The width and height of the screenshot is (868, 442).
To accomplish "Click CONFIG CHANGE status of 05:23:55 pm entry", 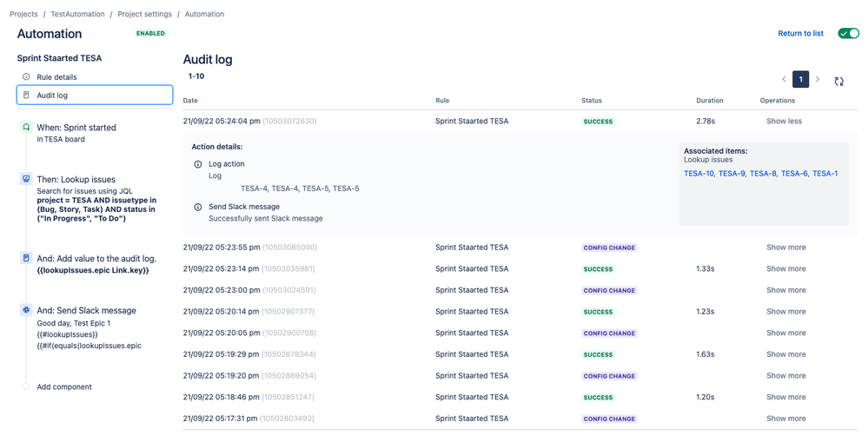I will coord(609,247).
